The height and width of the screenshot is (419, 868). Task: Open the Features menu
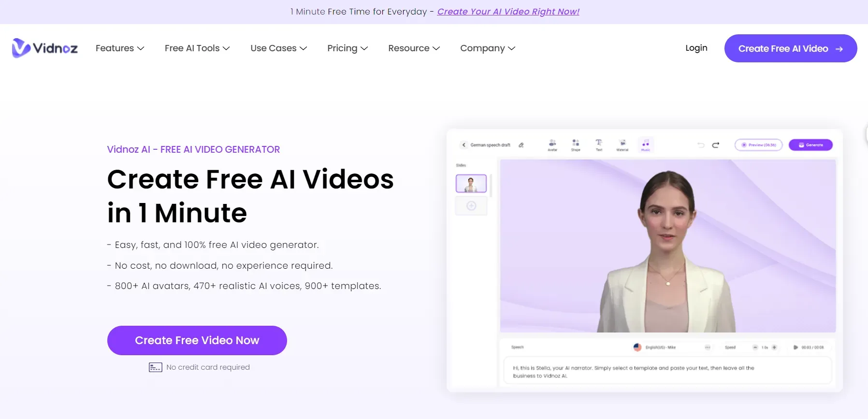pyautogui.click(x=120, y=48)
